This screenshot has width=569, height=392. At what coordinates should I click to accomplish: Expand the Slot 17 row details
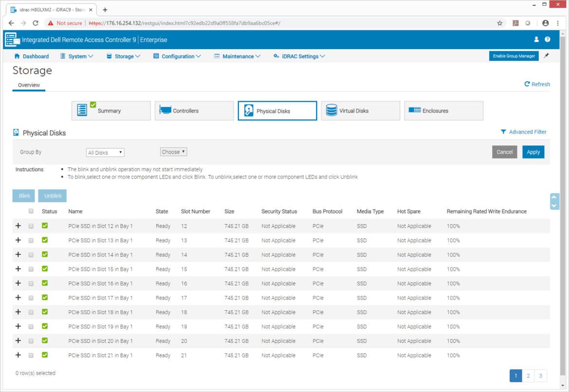tap(18, 297)
